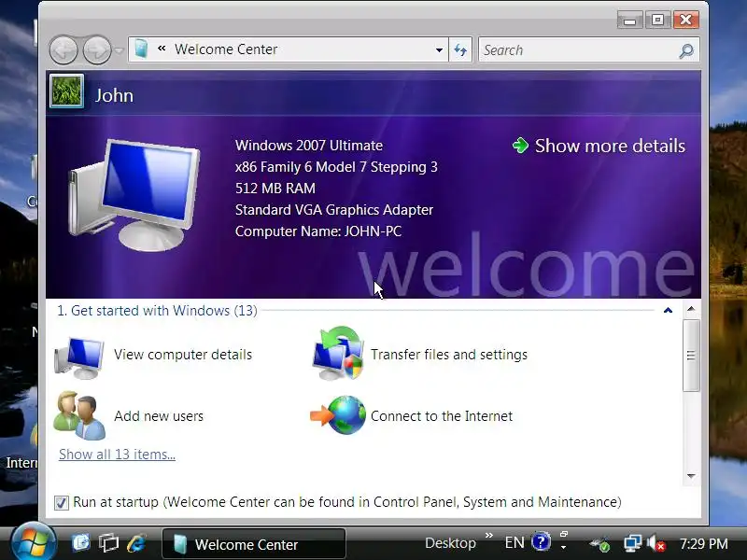The image size is (747, 560).
Task: Click the large computer monitor image
Action: (x=134, y=194)
